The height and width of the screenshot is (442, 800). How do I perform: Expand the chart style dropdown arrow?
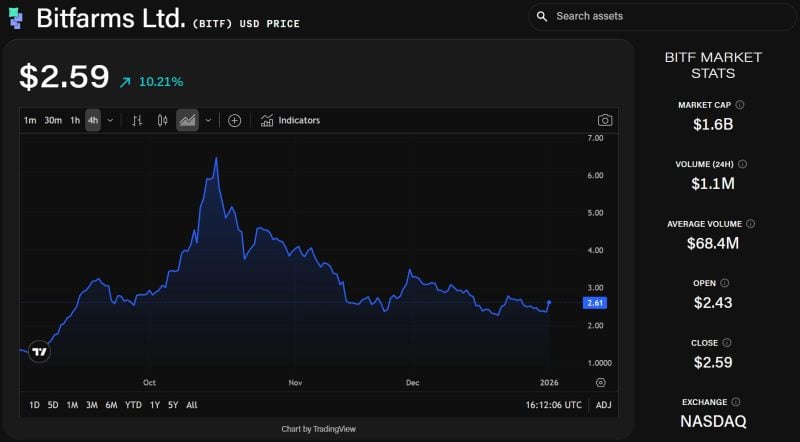[208, 120]
